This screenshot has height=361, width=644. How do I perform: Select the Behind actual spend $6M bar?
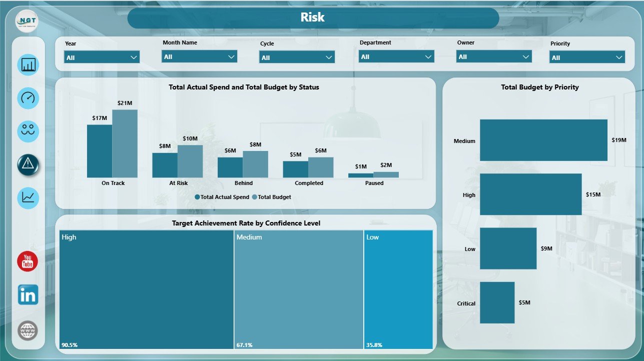click(230, 167)
